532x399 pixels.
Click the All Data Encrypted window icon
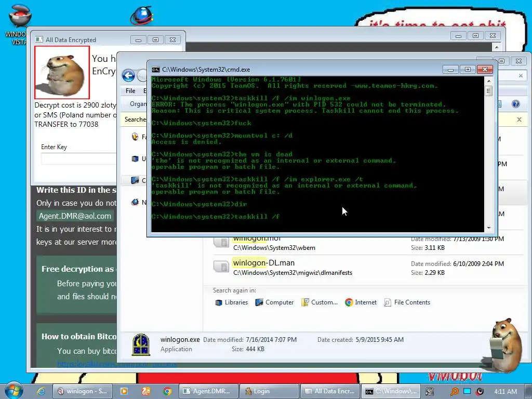coord(39,39)
